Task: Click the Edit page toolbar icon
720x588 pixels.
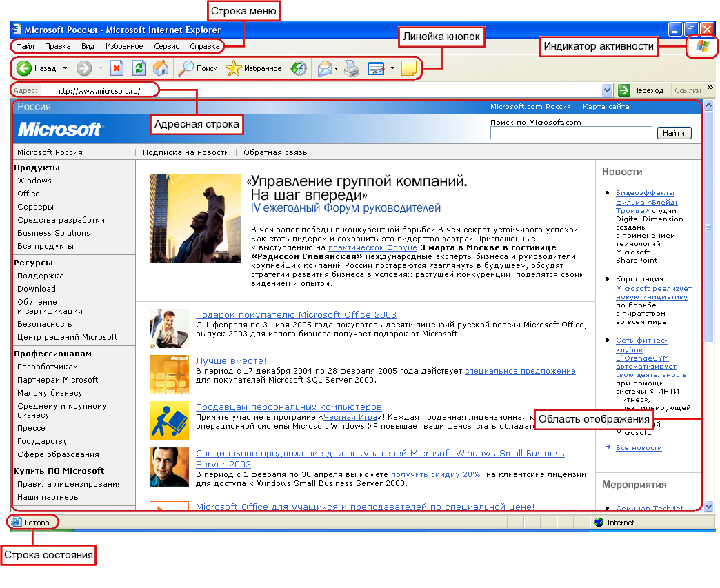Action: (376, 69)
